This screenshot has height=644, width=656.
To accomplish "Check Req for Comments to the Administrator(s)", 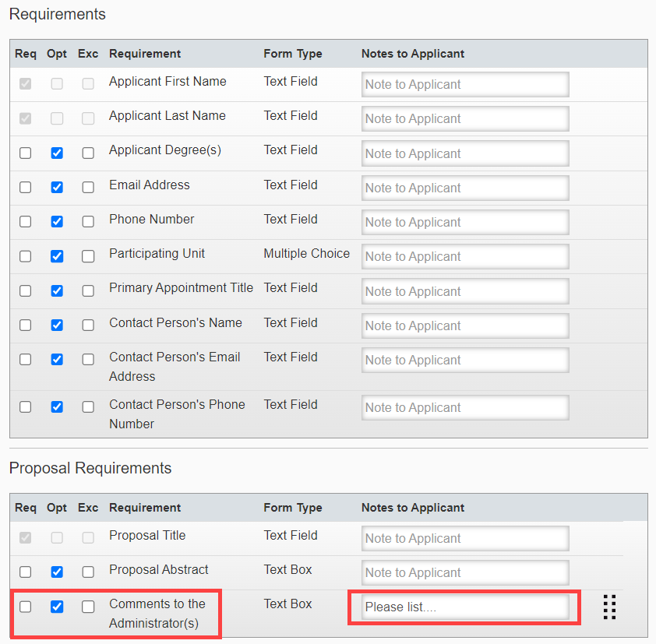I will (26, 607).
